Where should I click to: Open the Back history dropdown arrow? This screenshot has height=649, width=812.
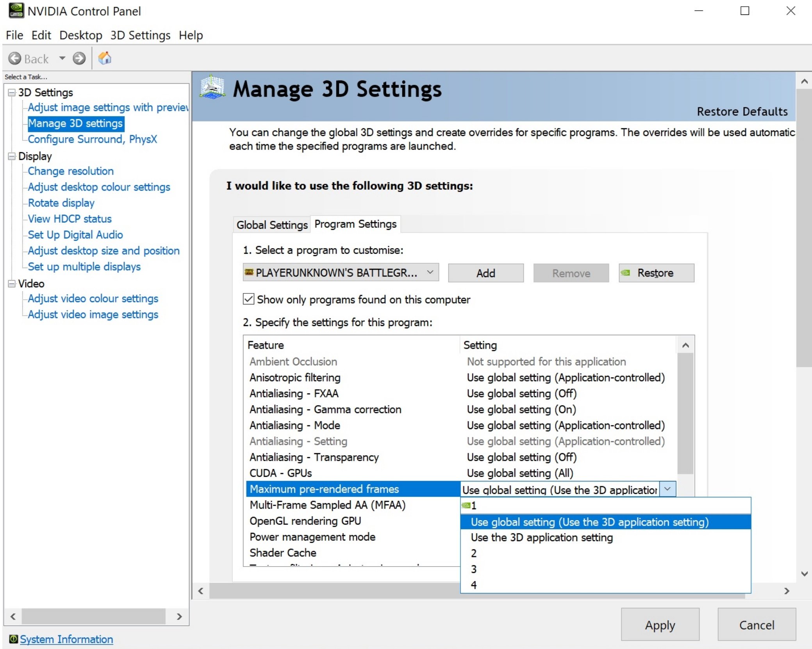[62, 59]
